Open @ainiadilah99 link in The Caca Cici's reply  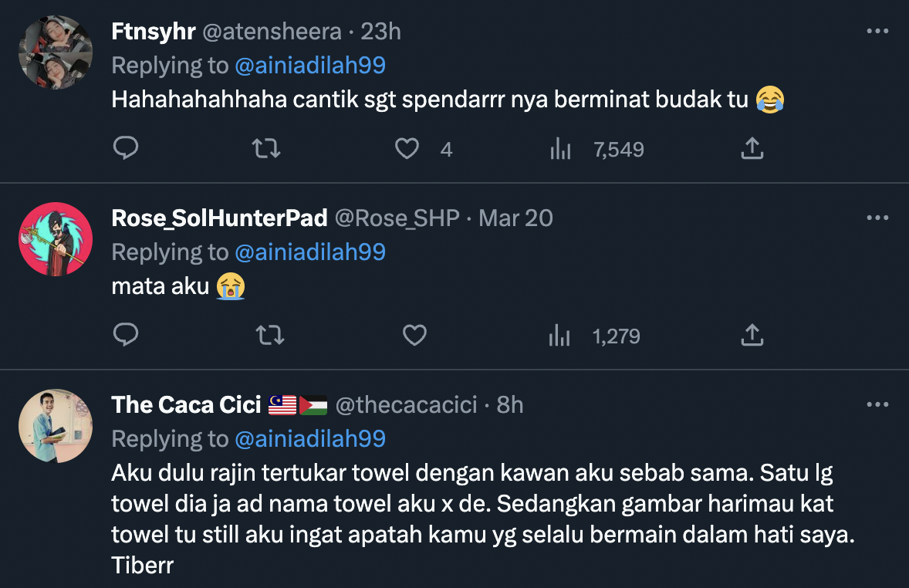(x=309, y=439)
